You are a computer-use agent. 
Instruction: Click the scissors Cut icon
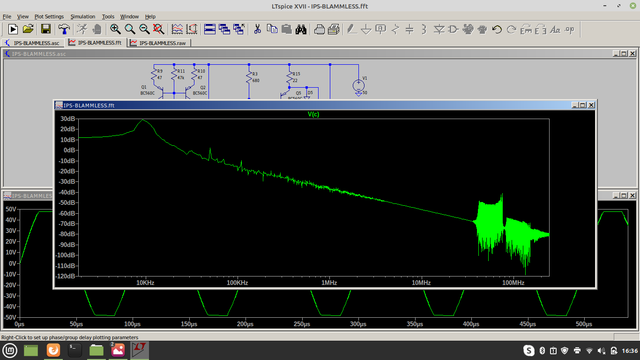pyautogui.click(x=257, y=29)
